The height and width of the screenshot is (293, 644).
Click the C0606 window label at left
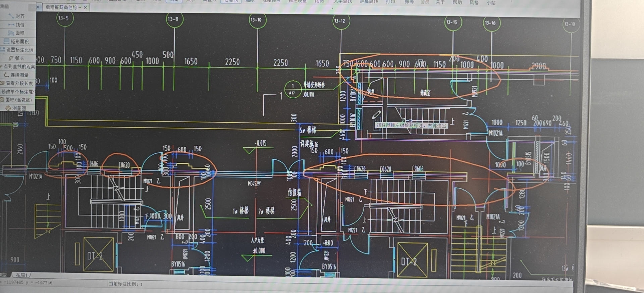click(x=93, y=164)
